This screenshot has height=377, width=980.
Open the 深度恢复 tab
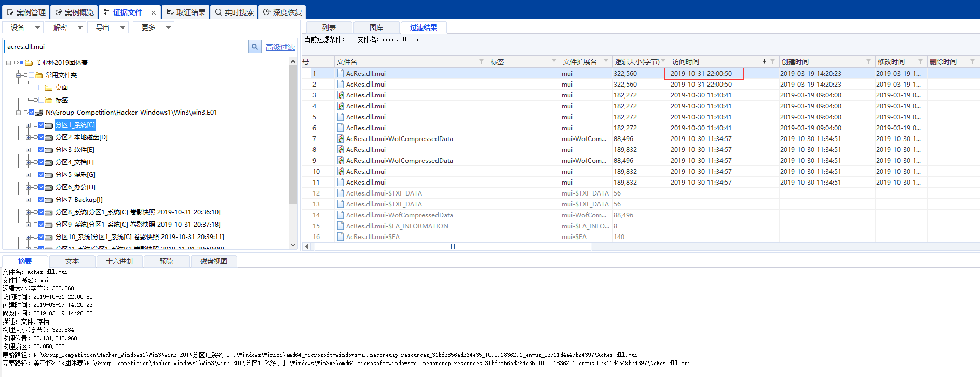coord(282,12)
